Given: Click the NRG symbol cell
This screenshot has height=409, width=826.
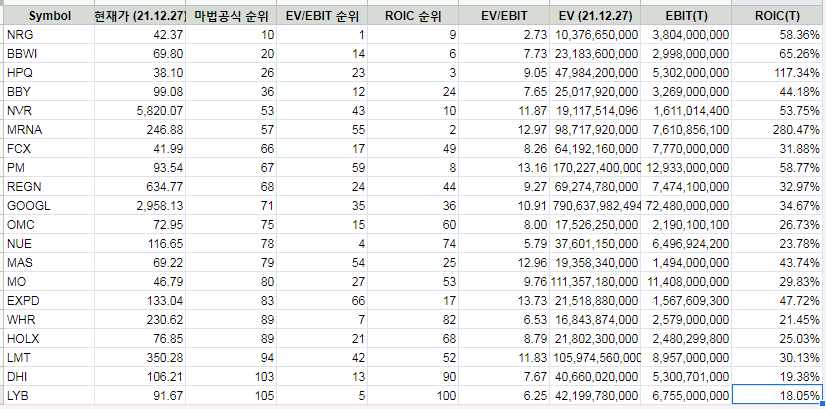Looking at the screenshot, I should point(50,35).
